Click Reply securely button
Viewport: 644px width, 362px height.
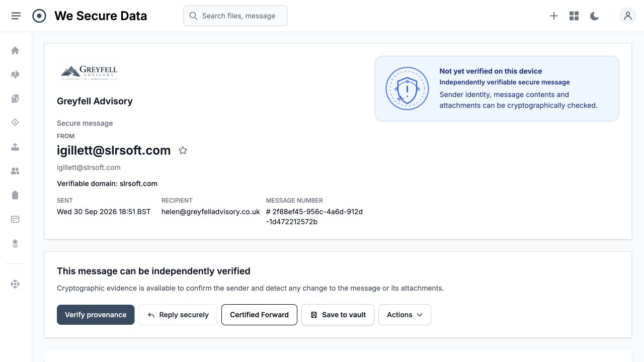[178, 315]
